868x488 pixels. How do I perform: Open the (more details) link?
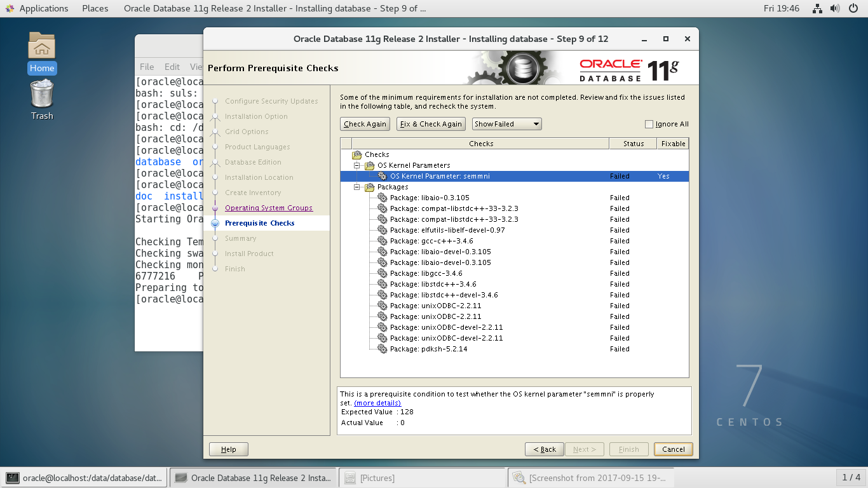[377, 403]
